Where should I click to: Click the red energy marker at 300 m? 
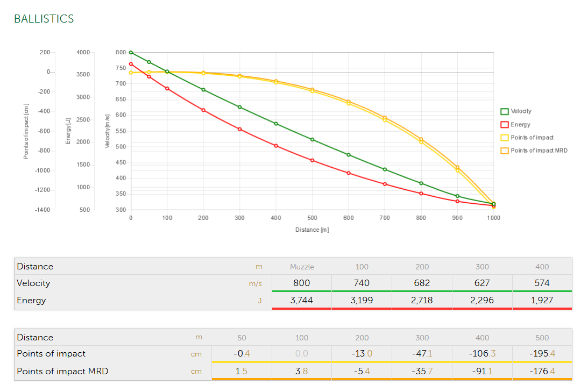coord(239,129)
